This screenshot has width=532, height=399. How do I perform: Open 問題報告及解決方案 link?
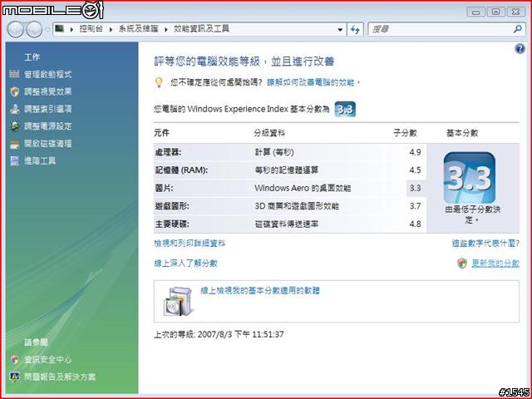tap(60, 377)
